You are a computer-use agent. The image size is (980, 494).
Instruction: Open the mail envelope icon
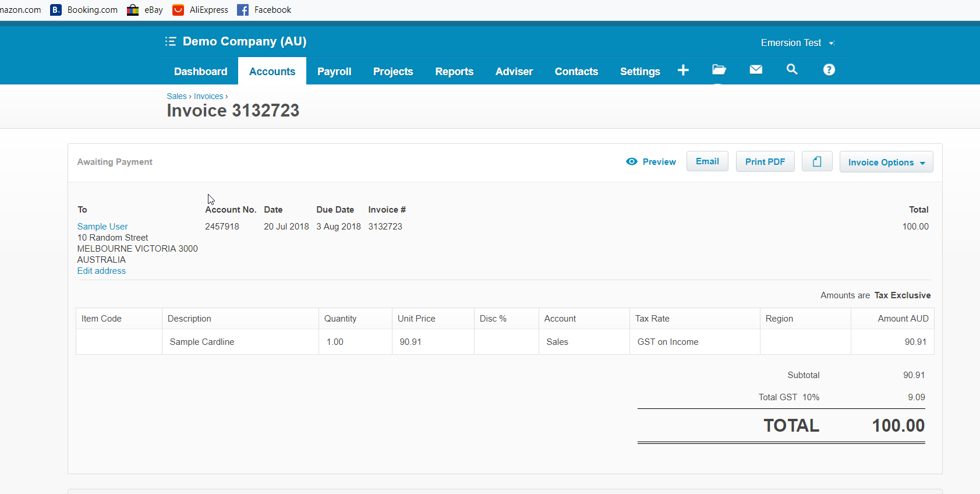[x=756, y=70]
